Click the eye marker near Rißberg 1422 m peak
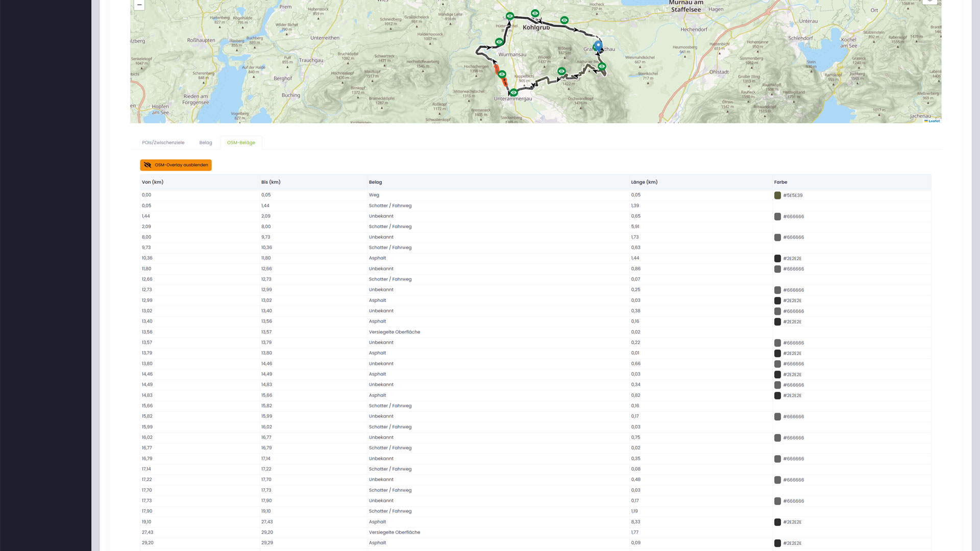Image resolution: width=980 pixels, height=551 pixels. [561, 71]
